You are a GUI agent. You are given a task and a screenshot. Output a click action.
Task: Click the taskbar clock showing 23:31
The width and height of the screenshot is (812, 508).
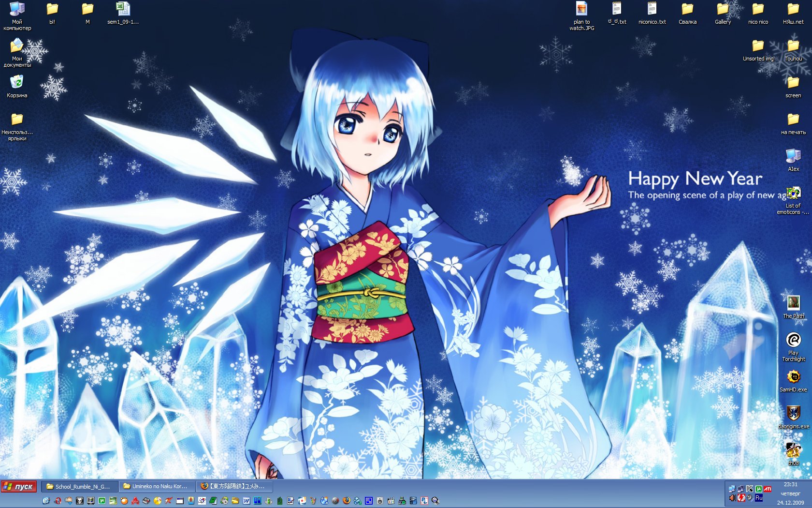[x=791, y=484]
